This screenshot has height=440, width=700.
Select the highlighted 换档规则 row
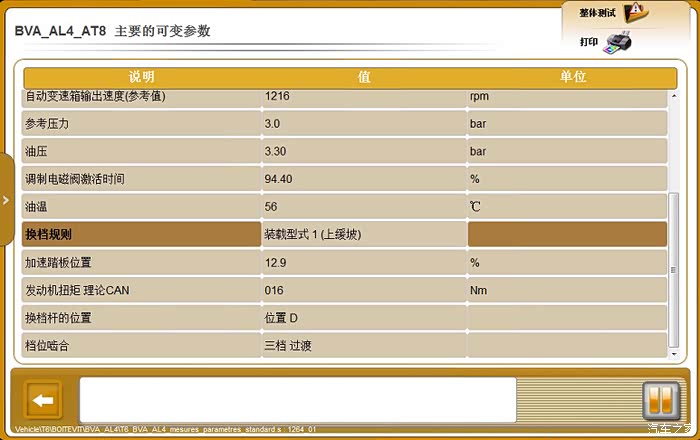(x=141, y=235)
